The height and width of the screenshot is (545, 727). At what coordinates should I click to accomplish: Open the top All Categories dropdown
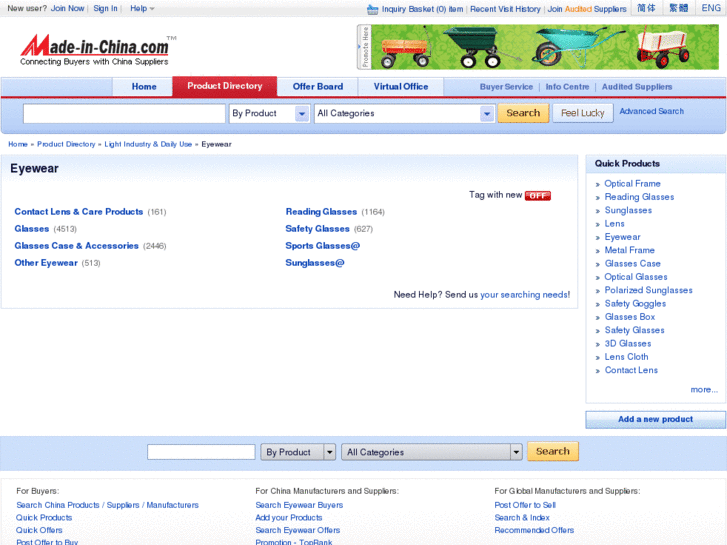click(404, 113)
